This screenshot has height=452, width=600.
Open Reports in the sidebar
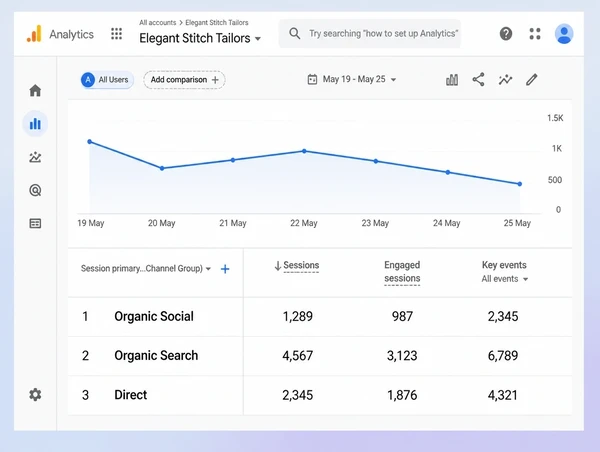pos(35,124)
